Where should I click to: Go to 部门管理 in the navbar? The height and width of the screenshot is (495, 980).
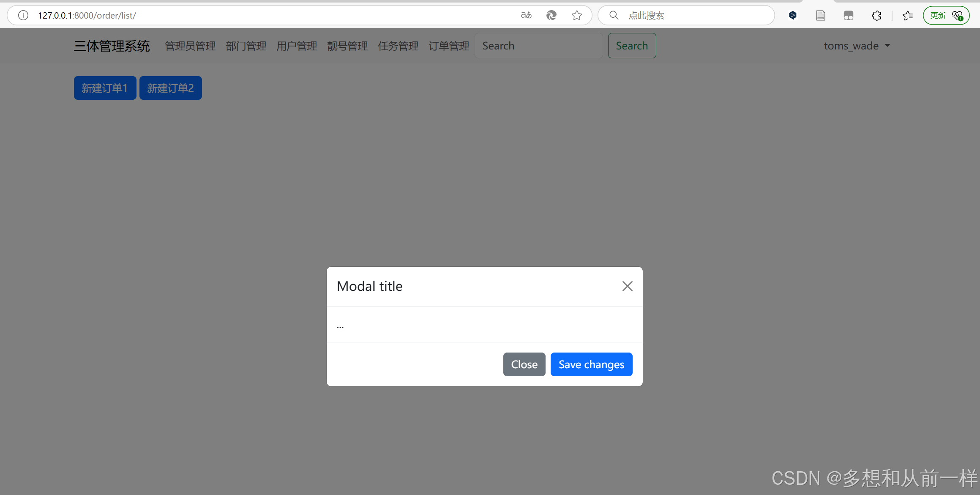click(246, 46)
